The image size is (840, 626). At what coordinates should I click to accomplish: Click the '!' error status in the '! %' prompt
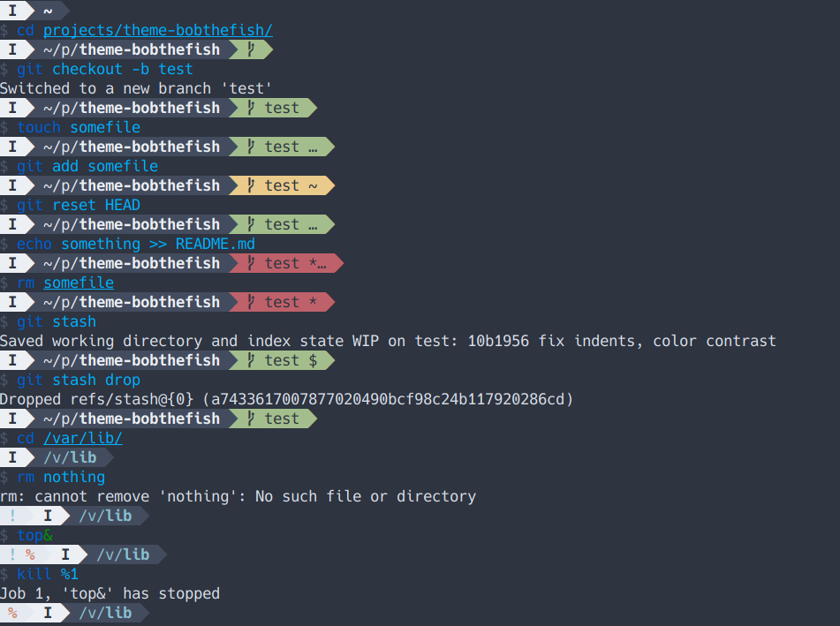coord(12,554)
